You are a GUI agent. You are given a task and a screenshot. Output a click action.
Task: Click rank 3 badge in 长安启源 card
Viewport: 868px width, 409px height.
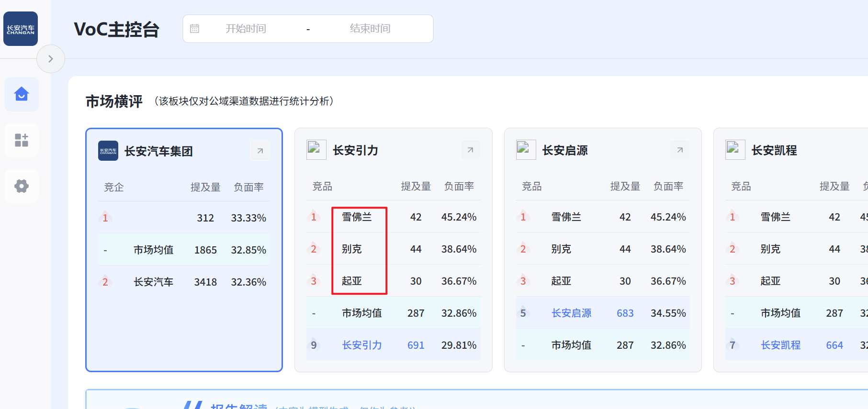(x=523, y=281)
